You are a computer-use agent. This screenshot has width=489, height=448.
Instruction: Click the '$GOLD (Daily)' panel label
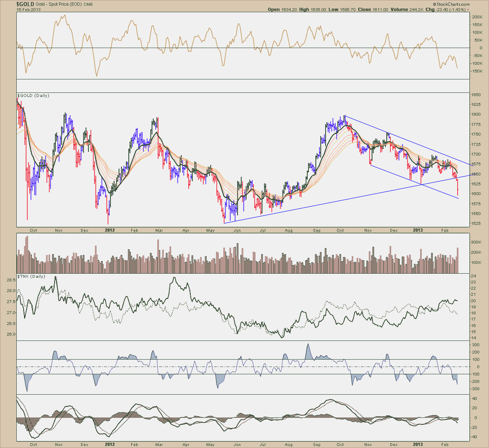pyautogui.click(x=33, y=95)
